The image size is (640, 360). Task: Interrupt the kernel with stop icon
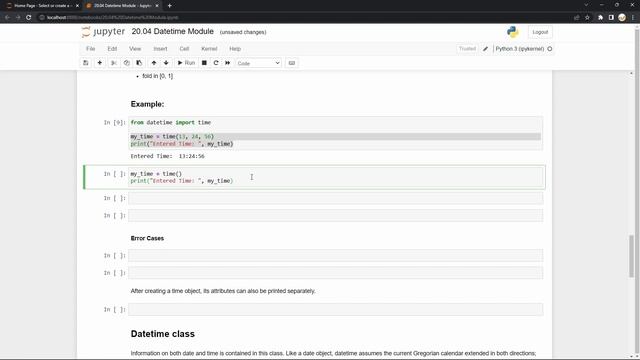pos(204,63)
